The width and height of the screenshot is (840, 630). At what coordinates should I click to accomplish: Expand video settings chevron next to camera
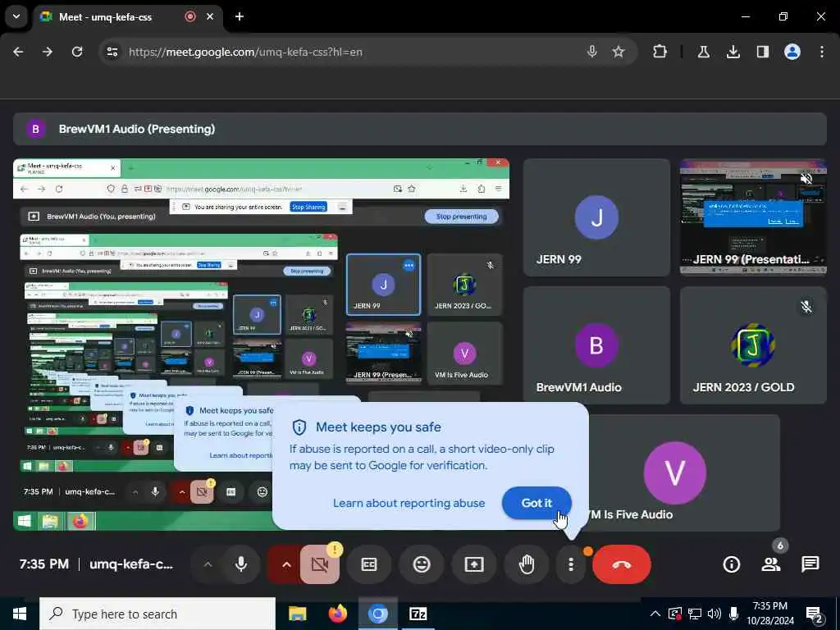point(286,564)
